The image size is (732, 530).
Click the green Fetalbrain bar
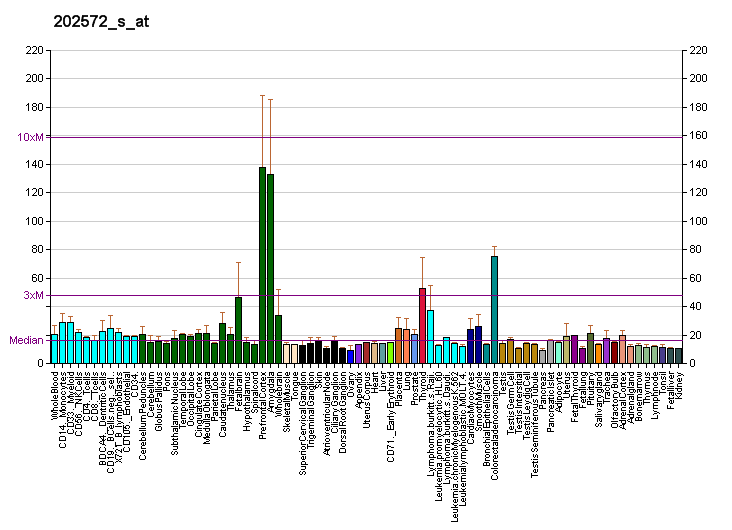[238, 330]
